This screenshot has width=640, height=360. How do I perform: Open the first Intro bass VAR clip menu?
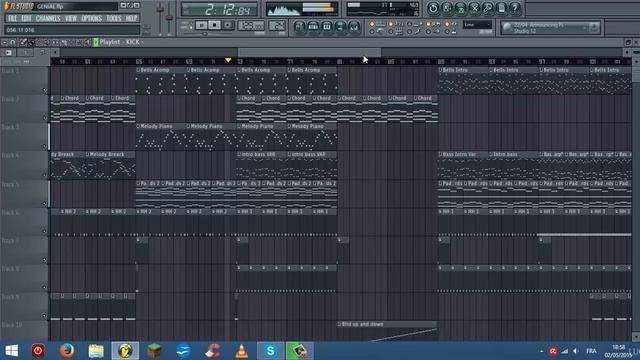(239, 155)
